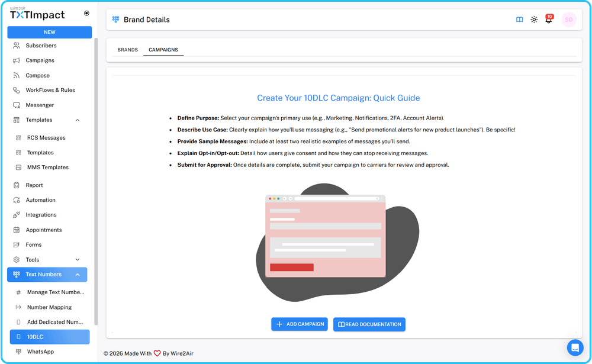Open the documentation book icon in header
Image resolution: width=592 pixels, height=364 pixels.
520,20
